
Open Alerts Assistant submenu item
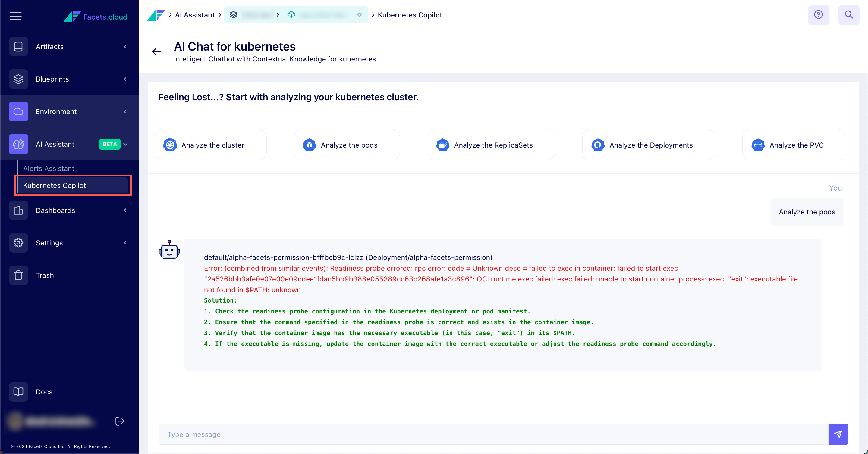[49, 169]
